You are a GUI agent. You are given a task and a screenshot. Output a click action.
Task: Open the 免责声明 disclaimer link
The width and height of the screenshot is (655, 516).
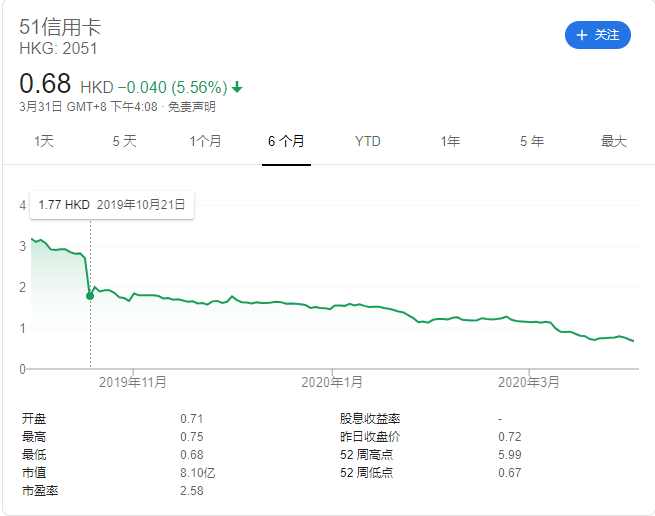(x=192, y=107)
